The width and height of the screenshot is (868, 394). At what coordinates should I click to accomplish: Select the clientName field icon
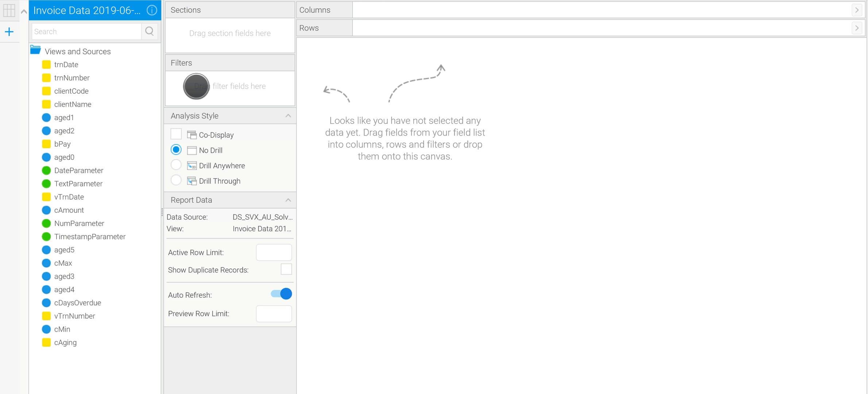[46, 104]
